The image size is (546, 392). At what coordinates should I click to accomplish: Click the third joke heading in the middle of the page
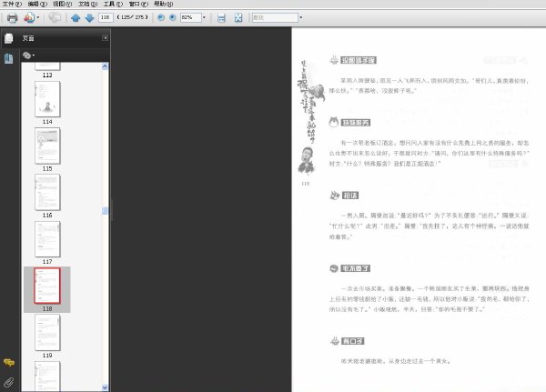[x=350, y=196]
